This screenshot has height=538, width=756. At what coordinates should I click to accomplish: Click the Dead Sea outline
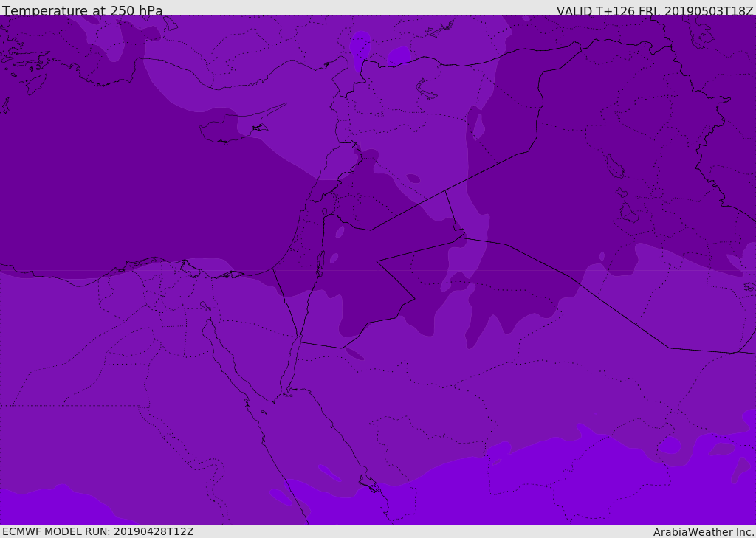point(320,260)
